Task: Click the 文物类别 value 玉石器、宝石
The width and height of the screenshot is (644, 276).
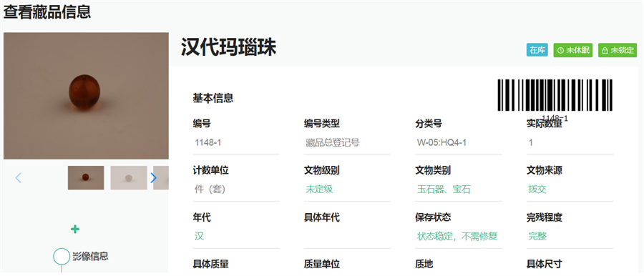Action: 444,189
